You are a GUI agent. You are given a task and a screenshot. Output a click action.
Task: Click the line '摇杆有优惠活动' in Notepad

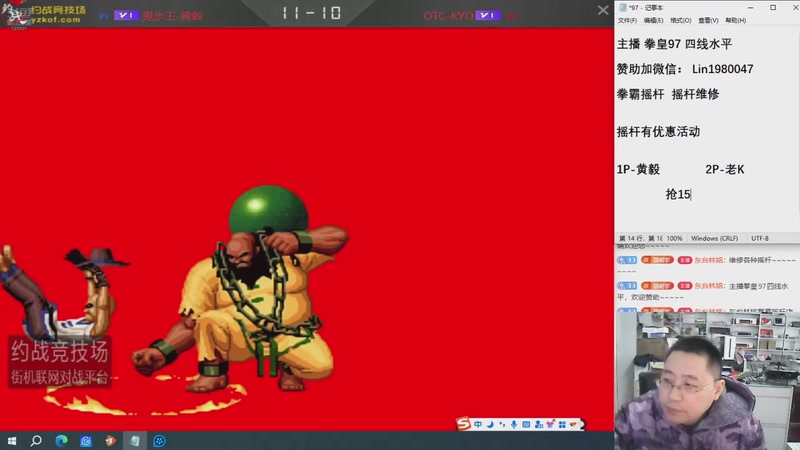pyautogui.click(x=658, y=132)
